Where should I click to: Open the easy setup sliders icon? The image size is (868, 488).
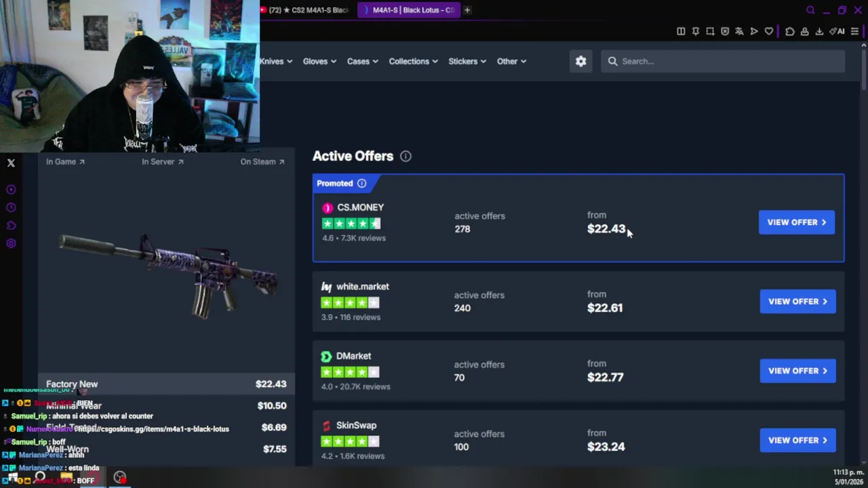pyautogui.click(x=854, y=31)
